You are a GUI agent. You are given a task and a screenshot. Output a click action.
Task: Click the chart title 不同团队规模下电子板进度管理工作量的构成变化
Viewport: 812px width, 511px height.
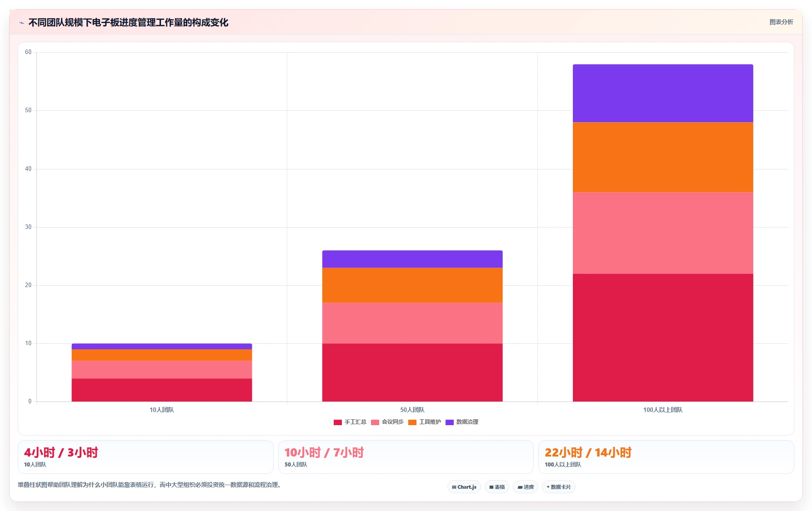[x=128, y=23]
